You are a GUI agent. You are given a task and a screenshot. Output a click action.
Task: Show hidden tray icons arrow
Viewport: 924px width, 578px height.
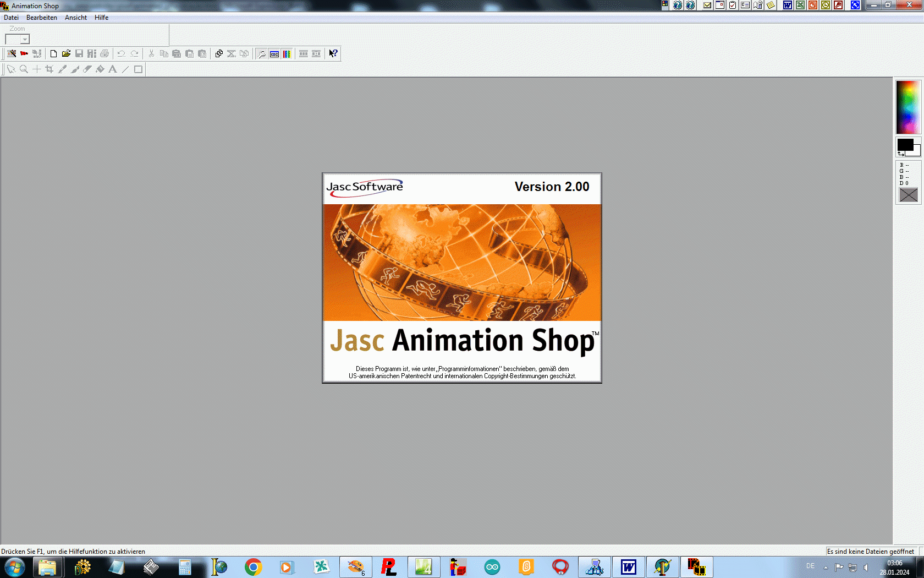(x=826, y=567)
